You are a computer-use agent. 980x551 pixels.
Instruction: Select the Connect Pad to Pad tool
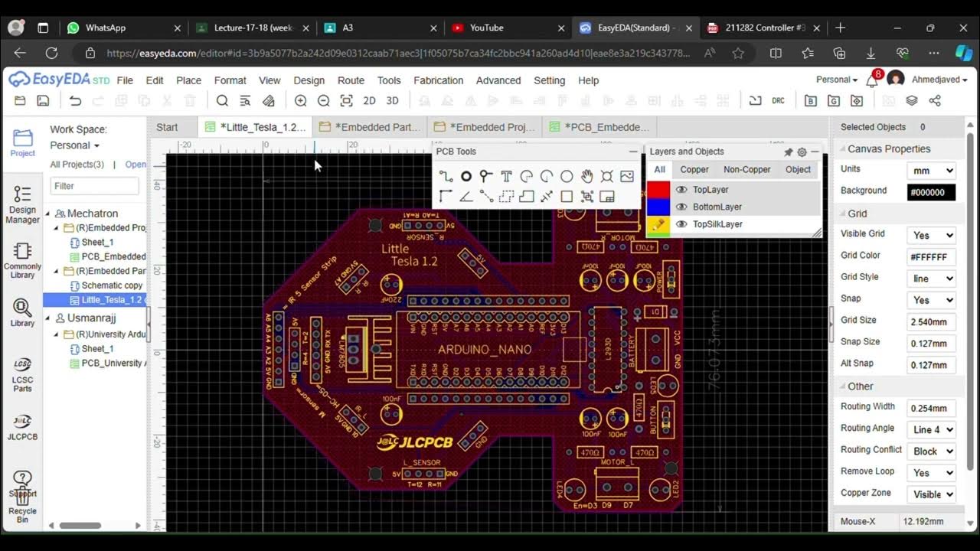[x=485, y=197]
